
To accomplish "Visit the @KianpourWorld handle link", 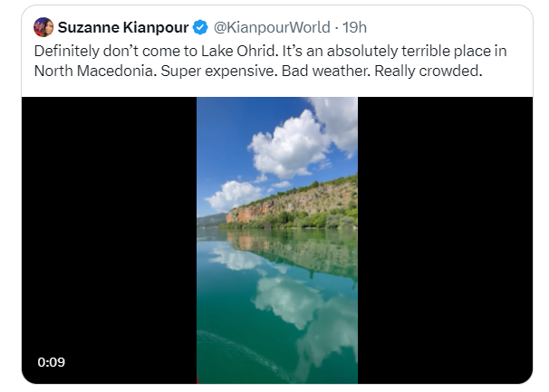I will tap(272, 27).
